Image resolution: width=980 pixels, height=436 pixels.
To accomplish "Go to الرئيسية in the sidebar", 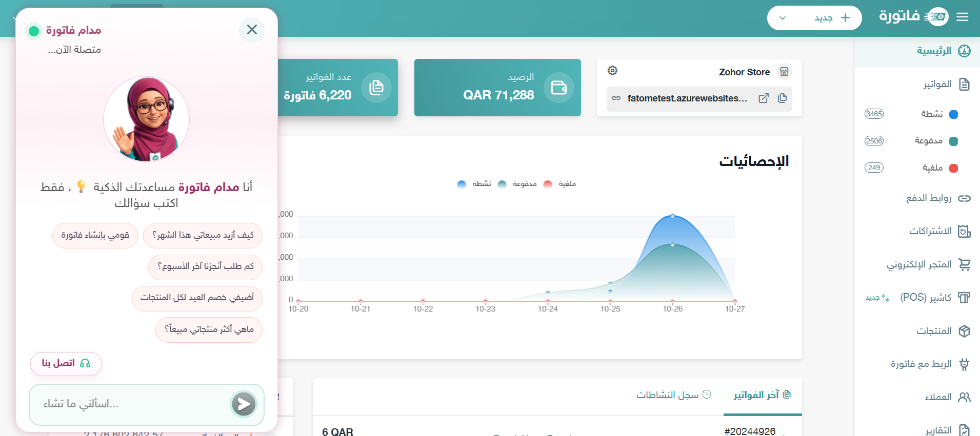I will (917, 51).
